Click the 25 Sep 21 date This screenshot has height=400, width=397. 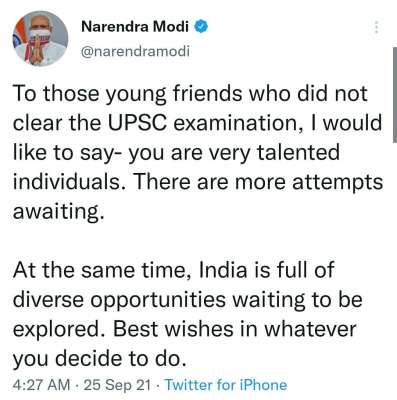[x=117, y=385]
